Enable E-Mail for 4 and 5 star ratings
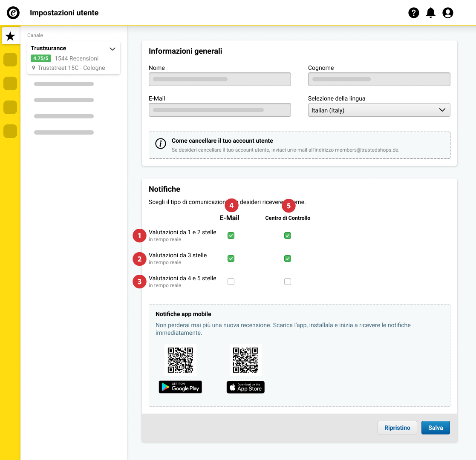 231,282
